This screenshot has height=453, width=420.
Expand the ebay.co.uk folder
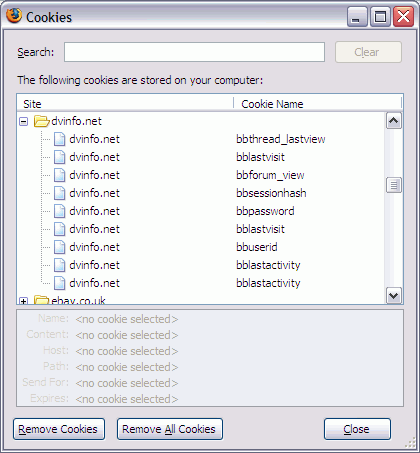23,301
